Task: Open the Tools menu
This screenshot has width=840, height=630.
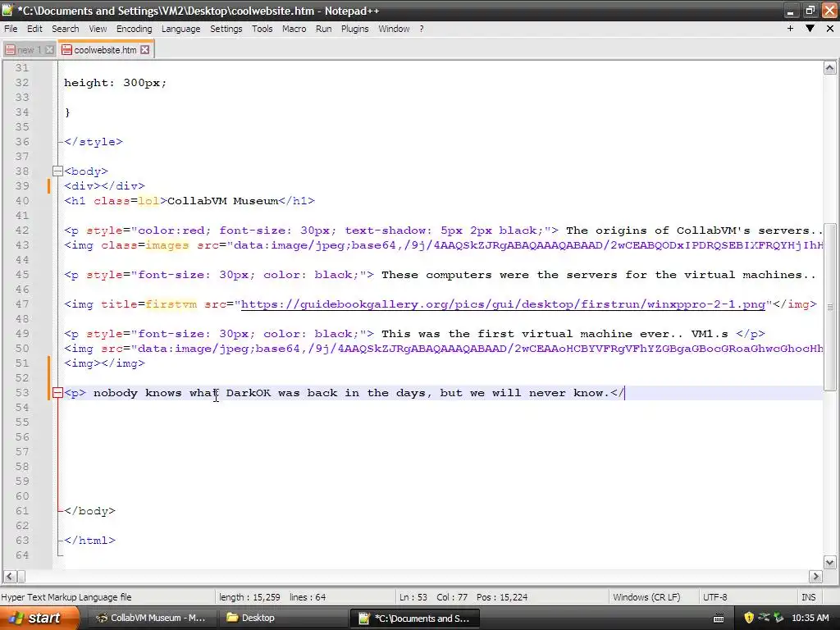Action: click(x=262, y=29)
